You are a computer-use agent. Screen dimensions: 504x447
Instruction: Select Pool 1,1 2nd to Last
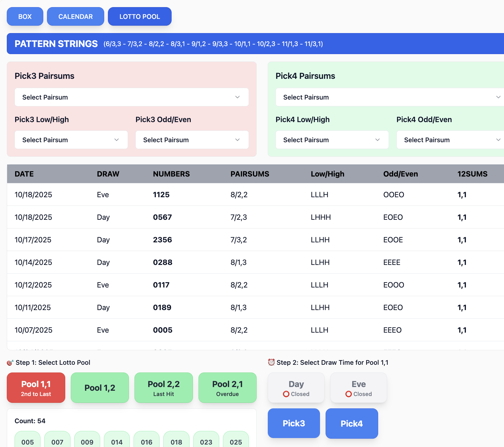tap(36, 388)
